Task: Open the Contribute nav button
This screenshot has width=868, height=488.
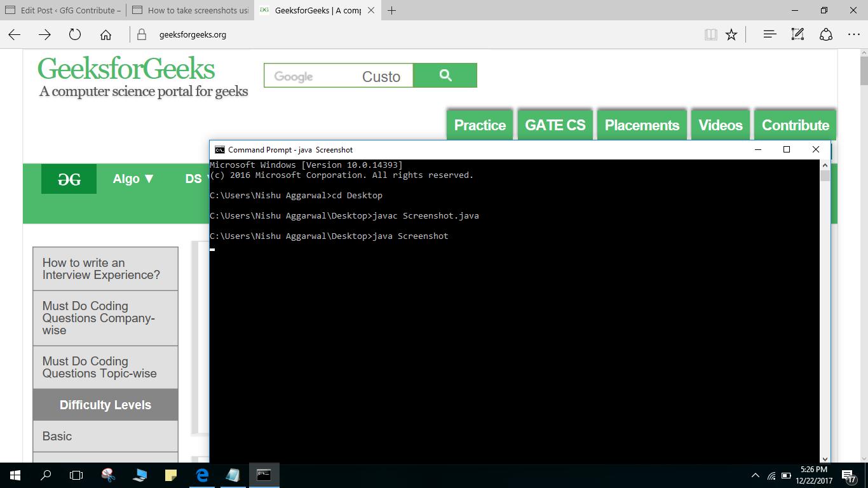Action: (x=795, y=125)
